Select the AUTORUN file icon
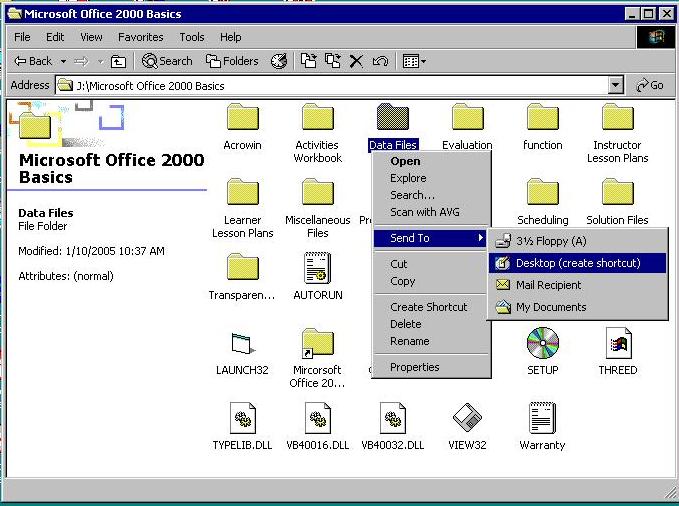 [317, 268]
